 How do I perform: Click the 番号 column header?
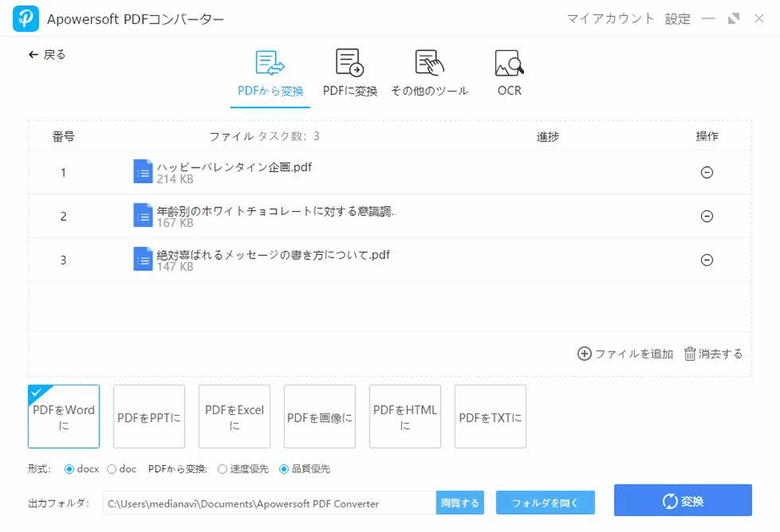[x=64, y=136]
